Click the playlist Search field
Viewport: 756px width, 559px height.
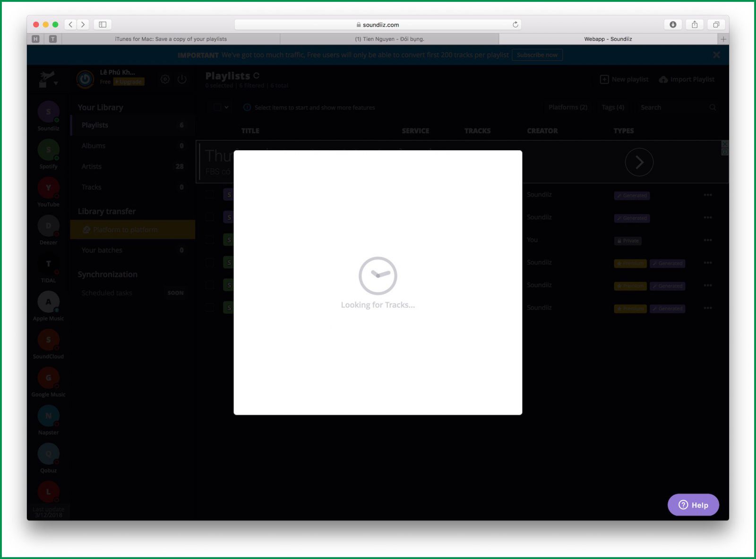(678, 107)
